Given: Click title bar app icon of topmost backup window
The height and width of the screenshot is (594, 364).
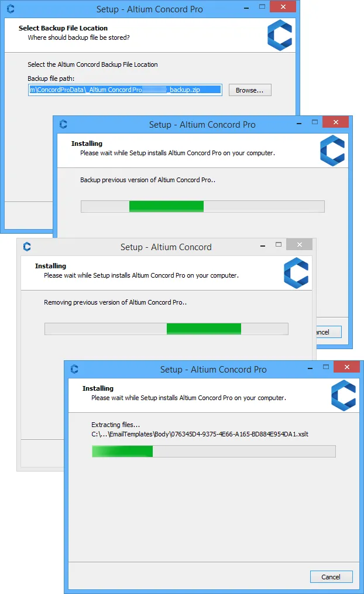Looking at the screenshot, I should [11, 9].
